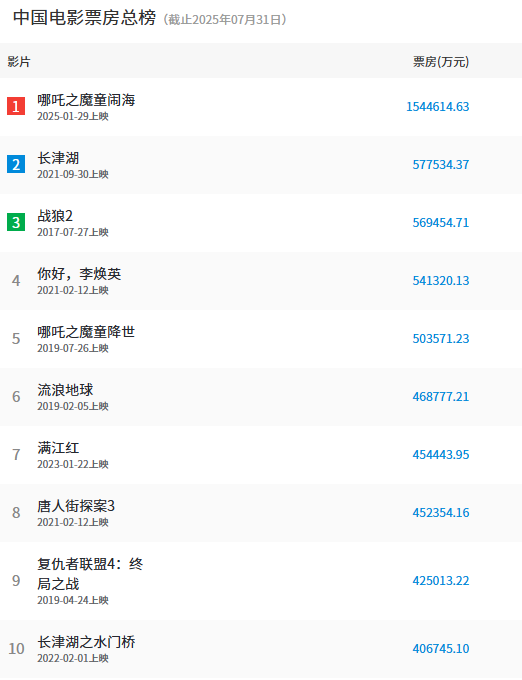Image resolution: width=522 pixels, height=680 pixels.
Task: Click rank number 7
Action: point(16,455)
